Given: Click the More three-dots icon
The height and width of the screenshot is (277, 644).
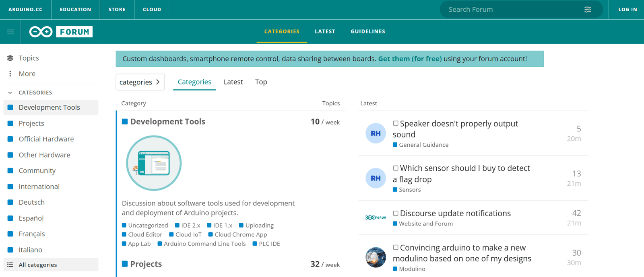Looking at the screenshot, I should tap(10, 74).
